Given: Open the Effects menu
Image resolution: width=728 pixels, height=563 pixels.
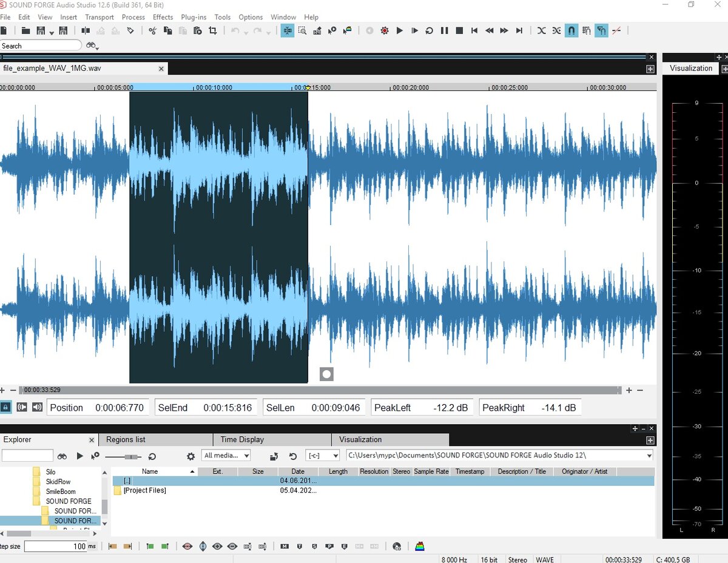Looking at the screenshot, I should (x=163, y=17).
